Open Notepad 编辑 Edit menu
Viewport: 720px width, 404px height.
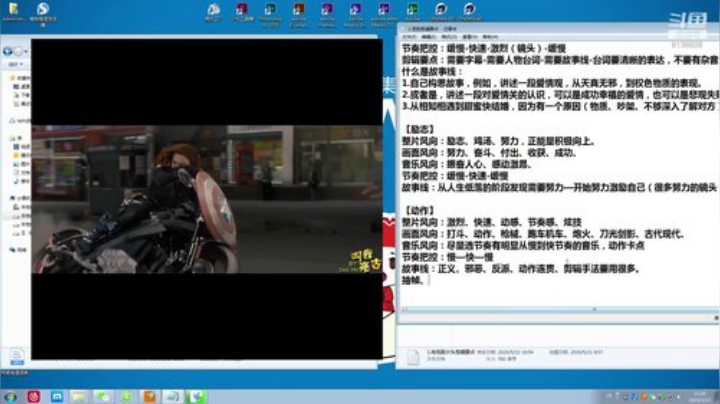point(428,36)
